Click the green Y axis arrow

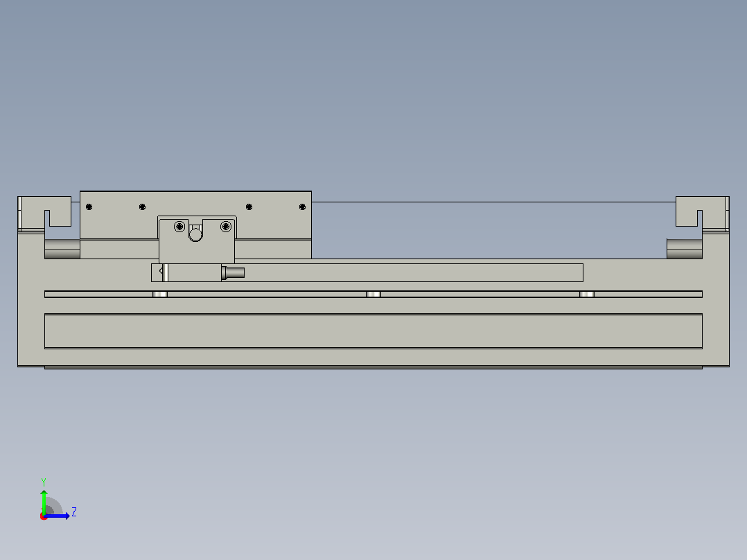pyautogui.click(x=44, y=501)
